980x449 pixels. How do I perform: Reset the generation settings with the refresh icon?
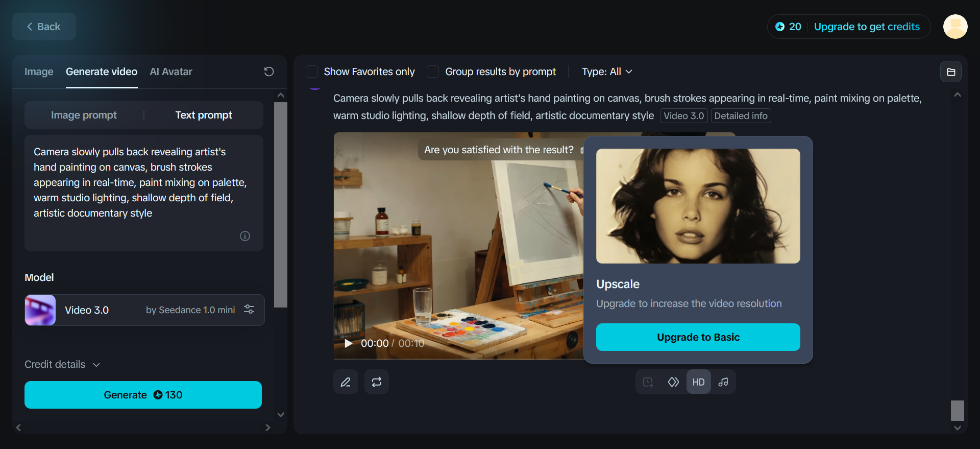(x=269, y=72)
